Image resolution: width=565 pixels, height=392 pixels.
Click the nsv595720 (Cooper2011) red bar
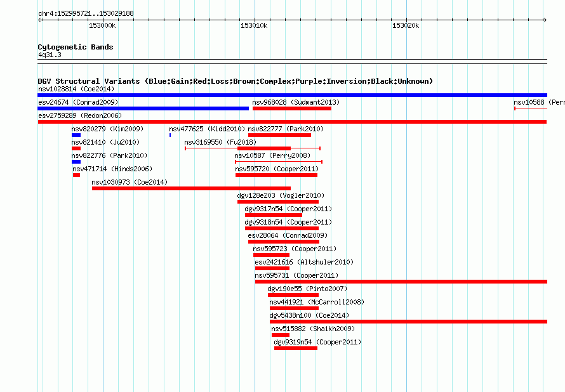tap(276, 175)
